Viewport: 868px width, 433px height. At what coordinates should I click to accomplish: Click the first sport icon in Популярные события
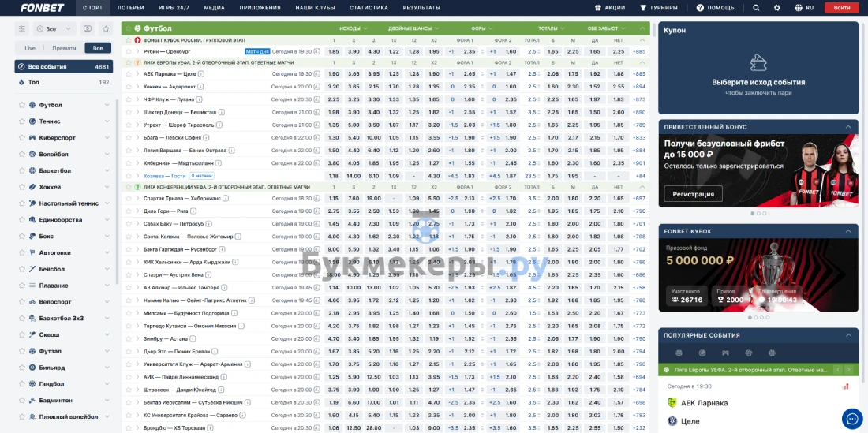[679, 353]
